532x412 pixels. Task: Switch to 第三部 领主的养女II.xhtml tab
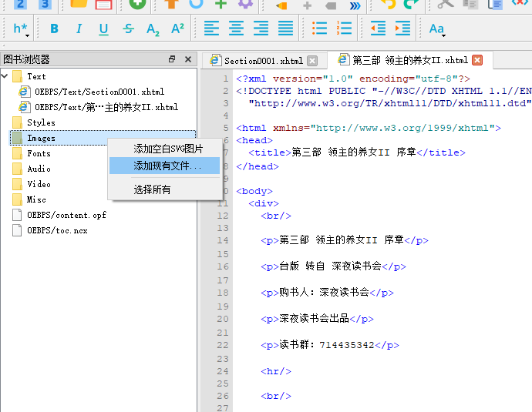[410, 60]
